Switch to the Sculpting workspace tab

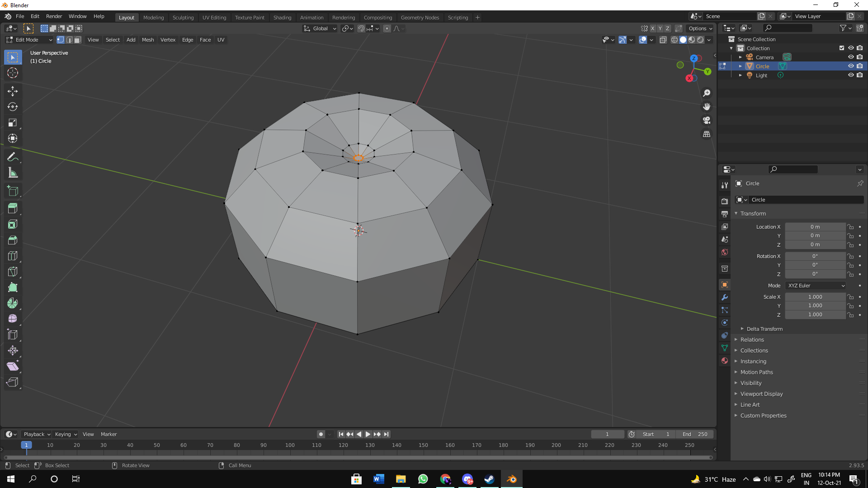[183, 18]
